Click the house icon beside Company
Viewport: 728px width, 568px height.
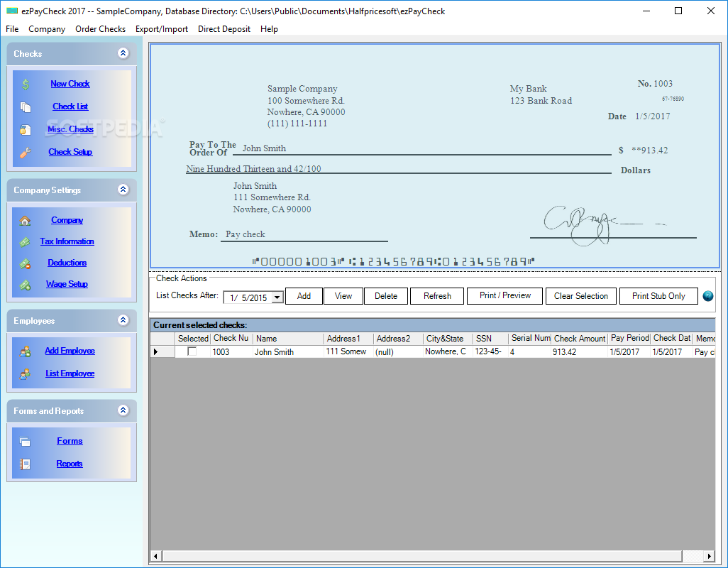[x=25, y=221]
